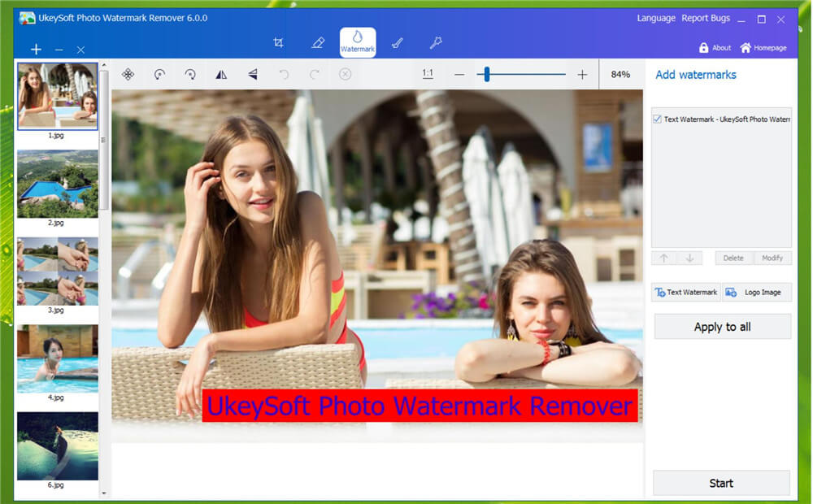Flip the image vertically
Screen dimensions: 813x504
pyautogui.click(x=252, y=73)
